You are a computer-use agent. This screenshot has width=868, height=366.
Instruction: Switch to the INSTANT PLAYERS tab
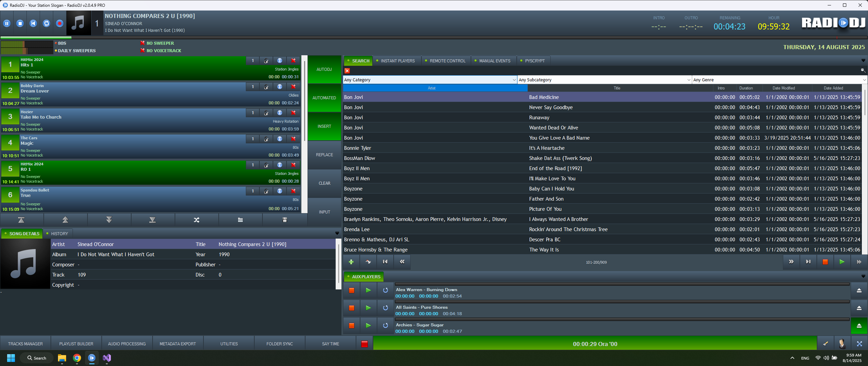point(397,61)
